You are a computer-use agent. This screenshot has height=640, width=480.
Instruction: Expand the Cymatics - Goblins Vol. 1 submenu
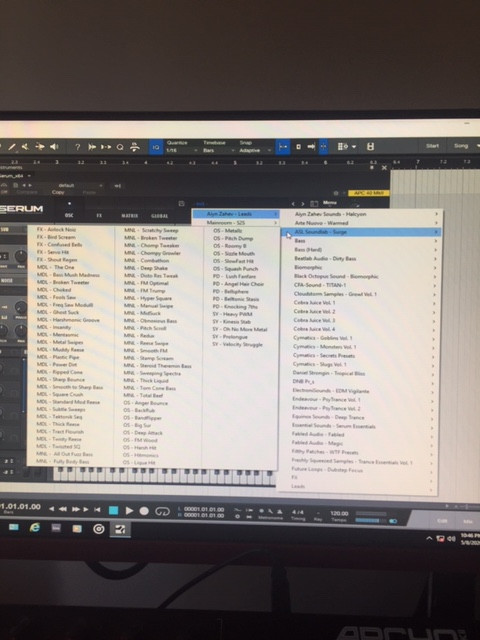(364, 338)
